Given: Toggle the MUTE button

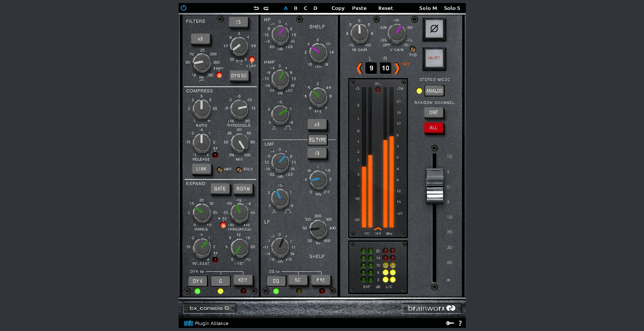Looking at the screenshot, I should point(434,59).
